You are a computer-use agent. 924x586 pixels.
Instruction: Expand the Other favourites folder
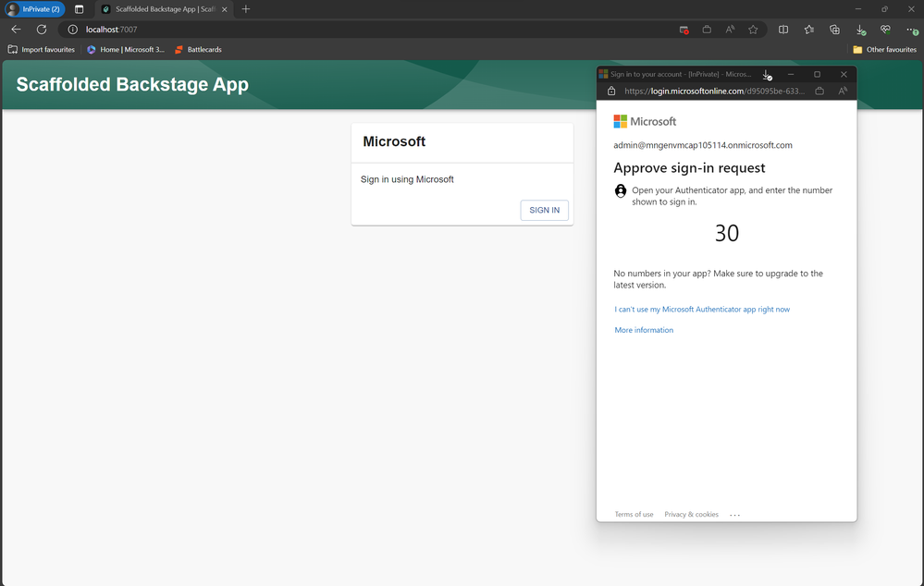pyautogui.click(x=884, y=50)
